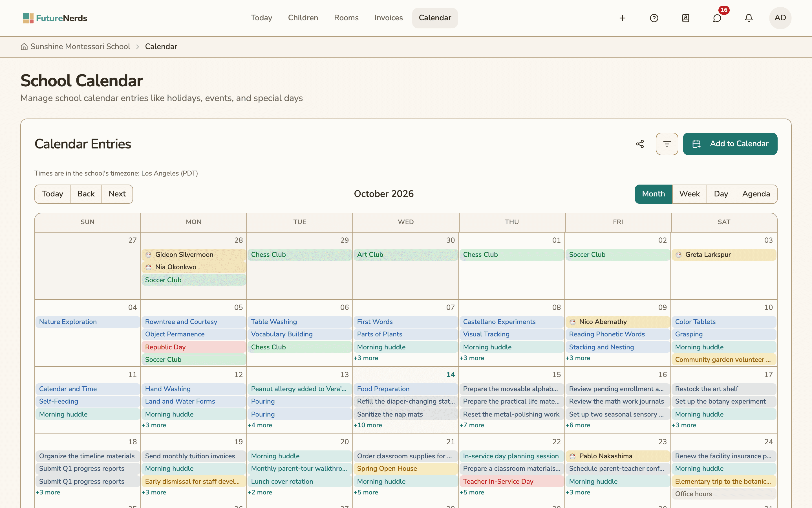Viewport: 812px width, 508px height.
Task: Expand +3 more on October 07
Action: tap(366, 358)
